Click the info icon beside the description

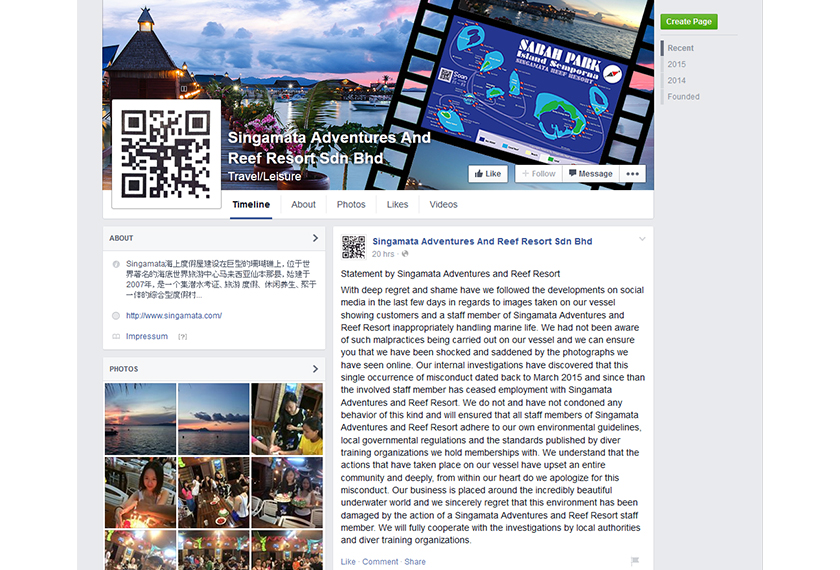point(116,264)
